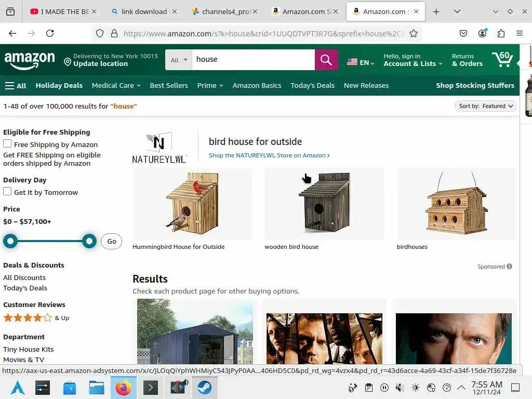Click the browser URL address bar
Image resolution: width=532 pixels, height=399 pixels.
pyautogui.click(x=263, y=33)
